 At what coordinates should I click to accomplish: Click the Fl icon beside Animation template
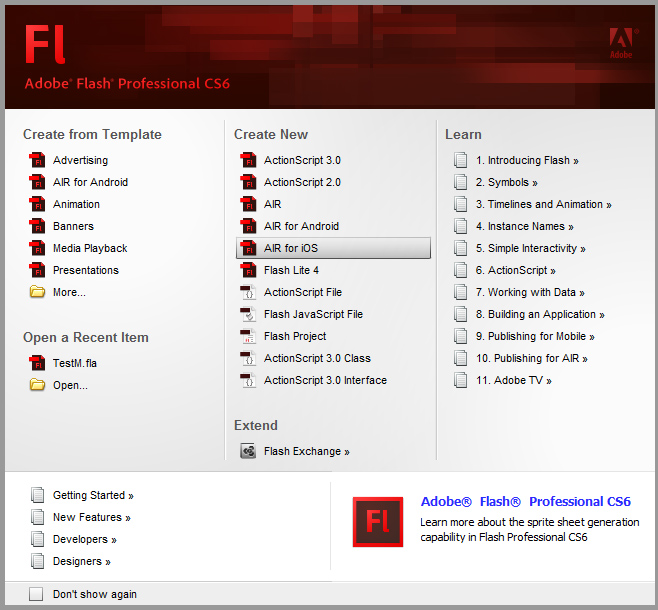tap(37, 204)
